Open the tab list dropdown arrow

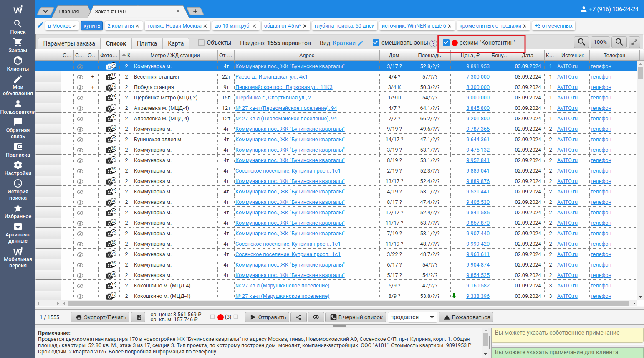[45, 11]
